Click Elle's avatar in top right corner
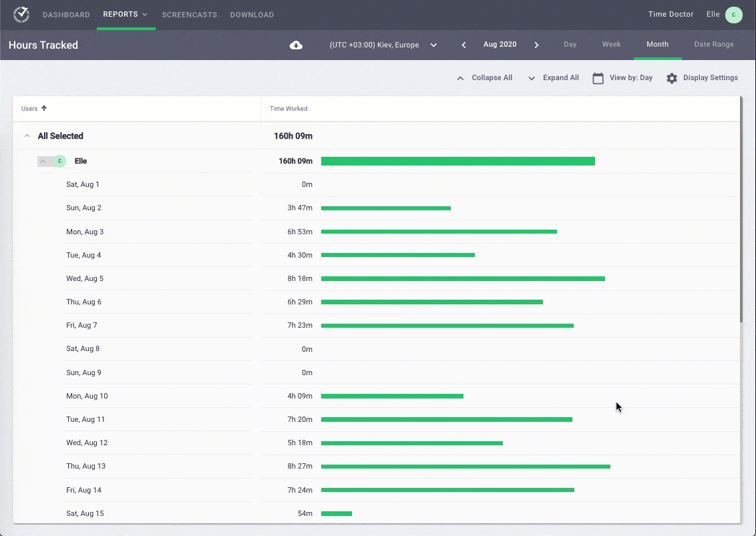The height and width of the screenshot is (536, 756). click(733, 15)
